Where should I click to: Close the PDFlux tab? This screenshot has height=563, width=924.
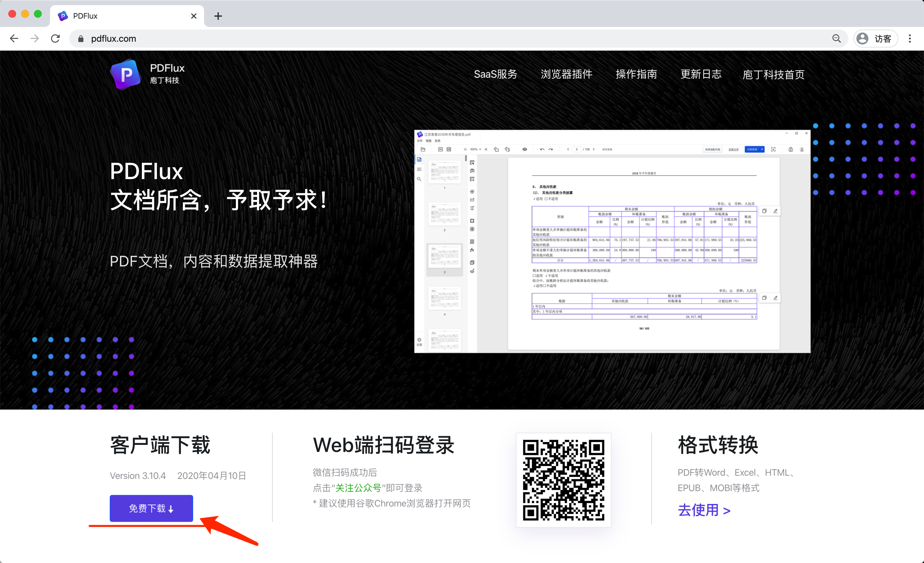click(x=193, y=16)
